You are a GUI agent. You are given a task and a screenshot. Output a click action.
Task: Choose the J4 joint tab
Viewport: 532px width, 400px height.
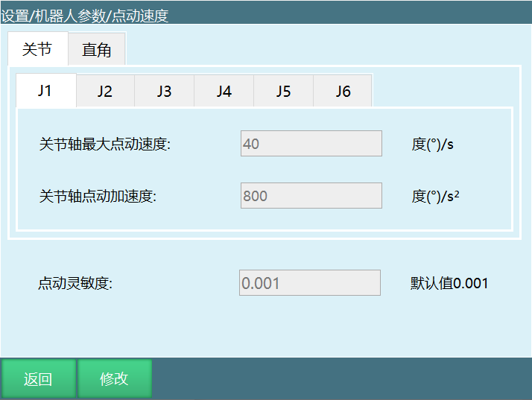coord(224,92)
